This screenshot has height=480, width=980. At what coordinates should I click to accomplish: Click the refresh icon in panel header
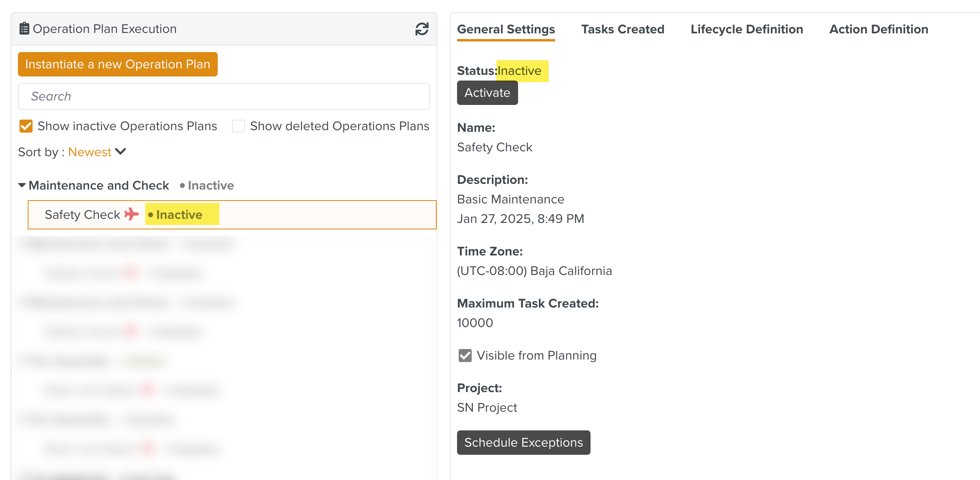tap(422, 29)
